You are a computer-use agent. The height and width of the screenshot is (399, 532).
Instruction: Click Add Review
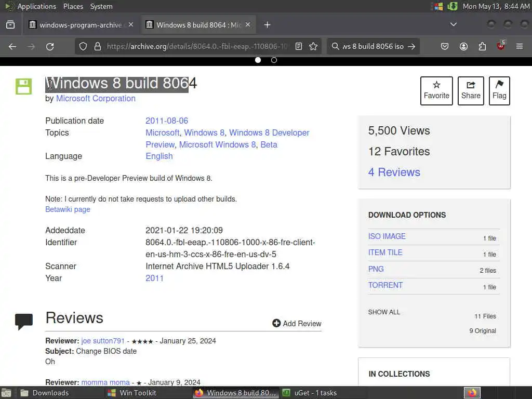click(x=297, y=323)
